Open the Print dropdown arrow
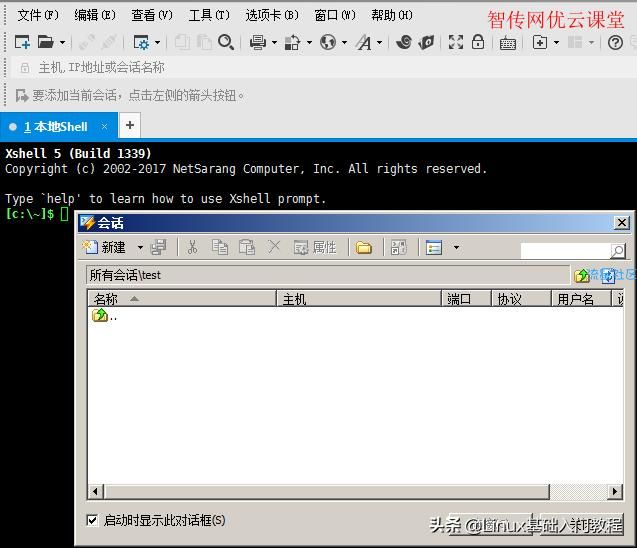This screenshot has width=637, height=548. point(274,42)
